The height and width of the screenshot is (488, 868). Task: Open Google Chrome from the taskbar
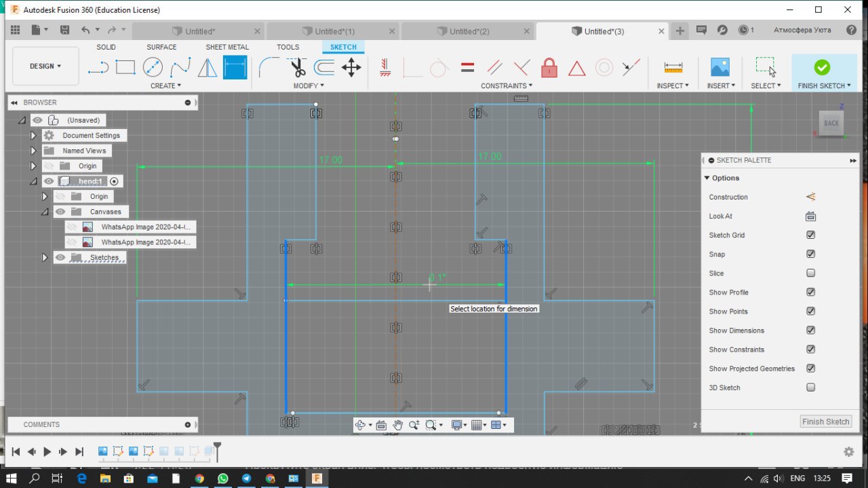199,478
